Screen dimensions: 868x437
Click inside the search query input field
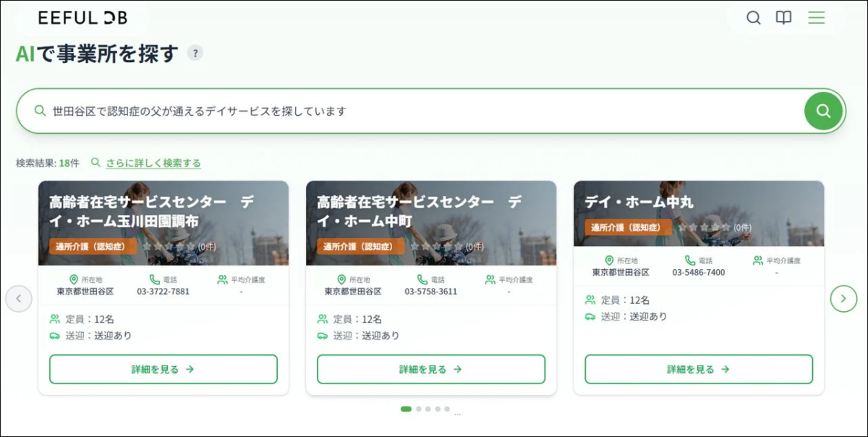[289, 111]
